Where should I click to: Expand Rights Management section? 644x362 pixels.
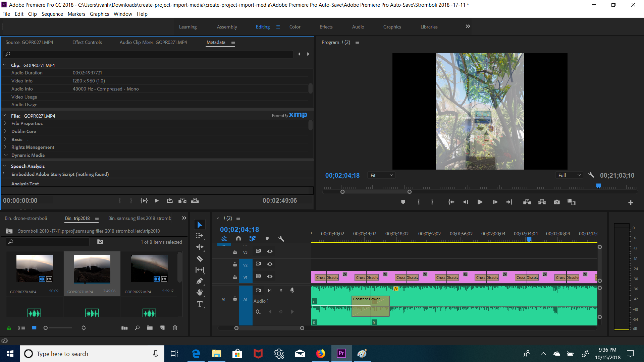point(5,147)
